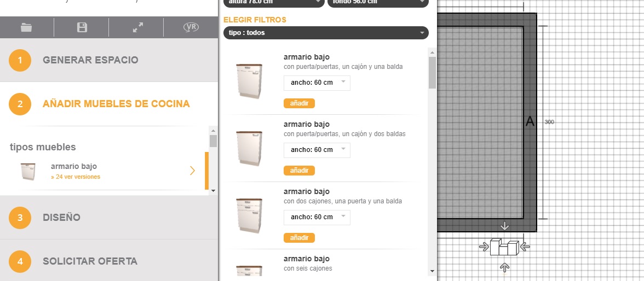
Task: Open project via folder icon
Action: [27, 27]
